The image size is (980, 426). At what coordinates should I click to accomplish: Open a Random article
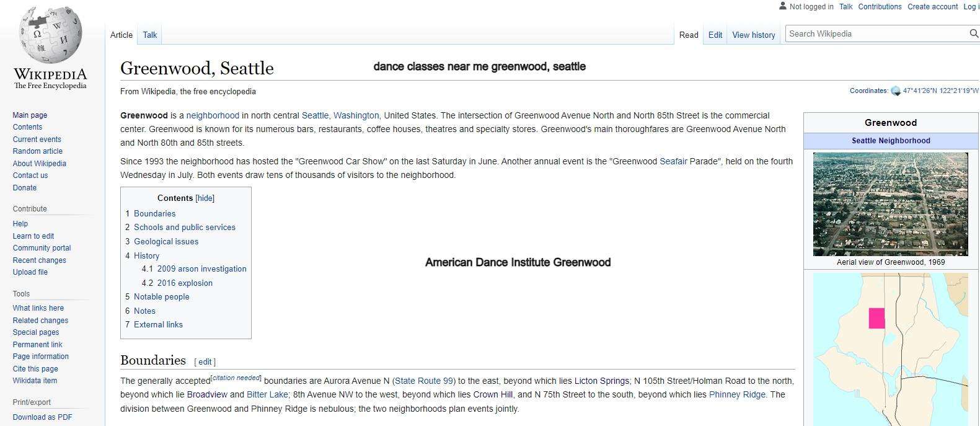pyautogui.click(x=38, y=151)
